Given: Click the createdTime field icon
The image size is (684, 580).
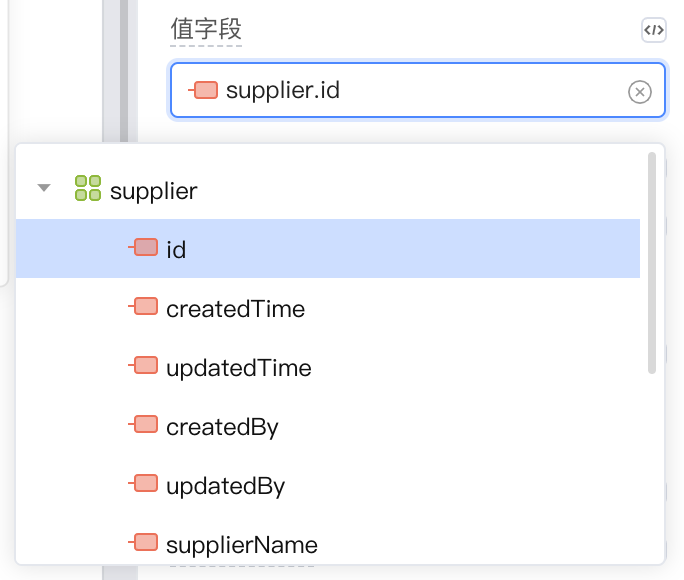Looking at the screenshot, I should click(x=143, y=306).
